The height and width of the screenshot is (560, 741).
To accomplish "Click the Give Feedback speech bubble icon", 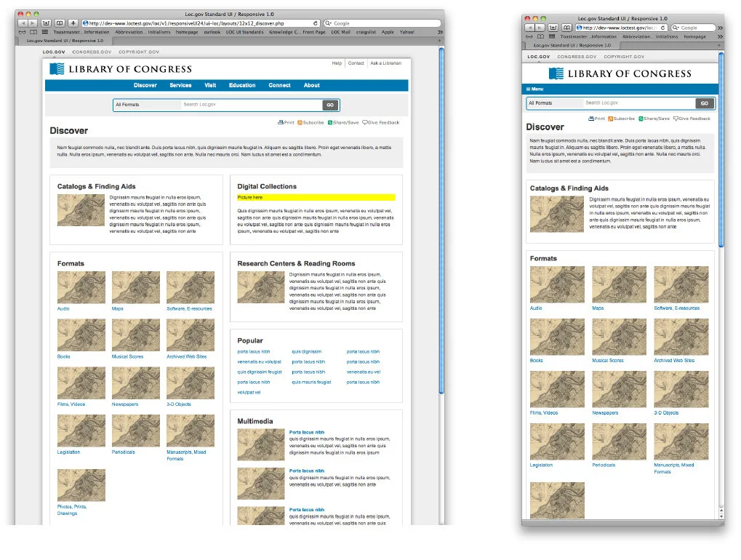I will click(x=367, y=122).
